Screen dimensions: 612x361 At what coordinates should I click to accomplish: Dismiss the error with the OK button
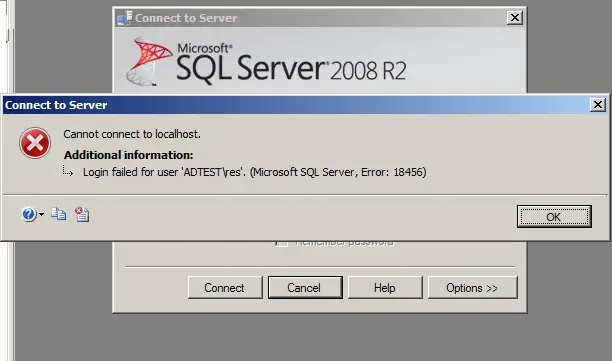tap(554, 217)
